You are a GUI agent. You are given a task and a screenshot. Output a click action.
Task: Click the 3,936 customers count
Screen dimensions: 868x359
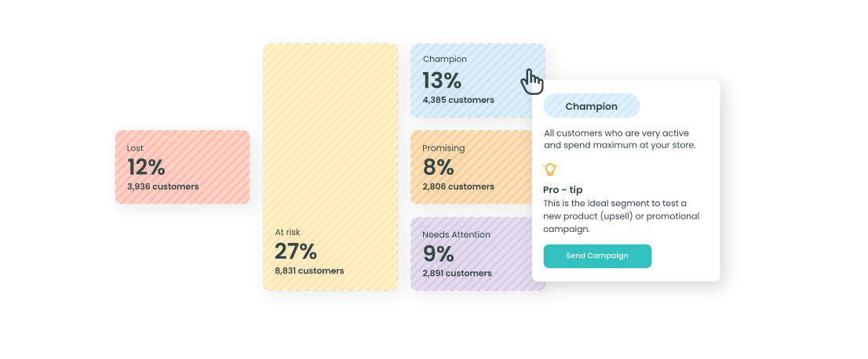tap(162, 187)
